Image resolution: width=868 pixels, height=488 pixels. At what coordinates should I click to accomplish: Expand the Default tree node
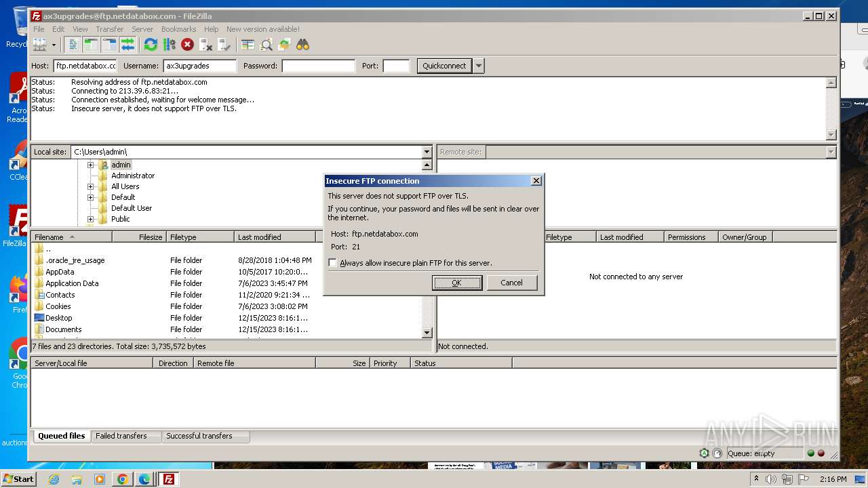click(x=90, y=197)
